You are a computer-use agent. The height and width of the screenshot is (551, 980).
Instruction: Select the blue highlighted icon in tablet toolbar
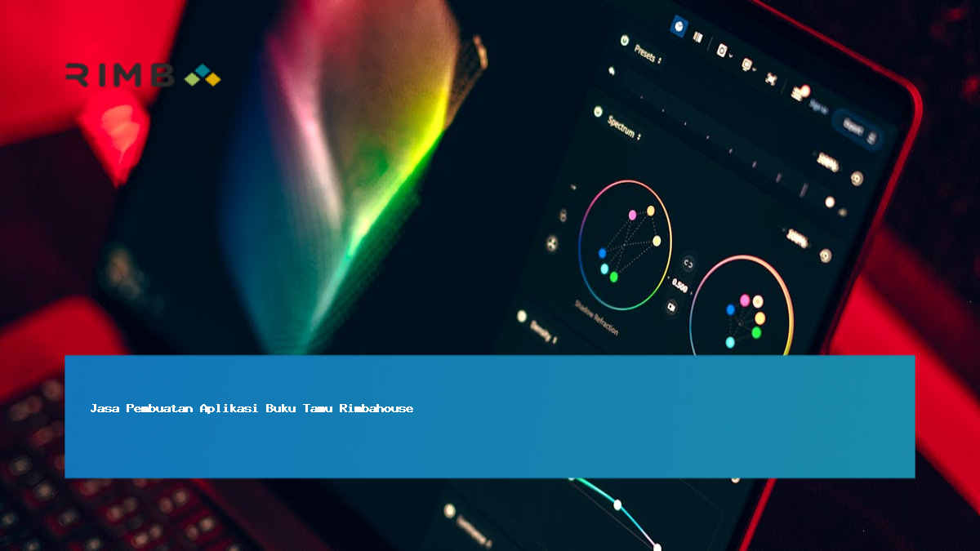pyautogui.click(x=679, y=26)
